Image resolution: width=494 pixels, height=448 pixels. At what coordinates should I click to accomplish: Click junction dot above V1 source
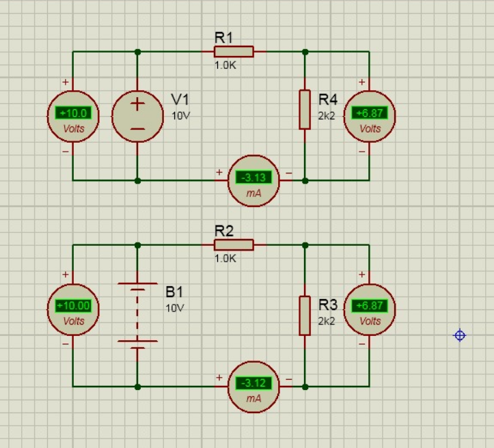(x=137, y=52)
